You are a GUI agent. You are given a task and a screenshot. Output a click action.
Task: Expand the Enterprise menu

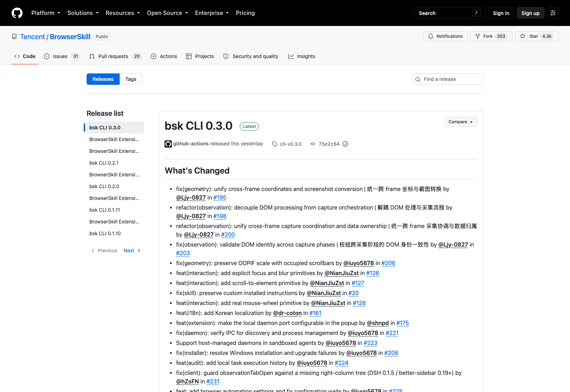212,13
